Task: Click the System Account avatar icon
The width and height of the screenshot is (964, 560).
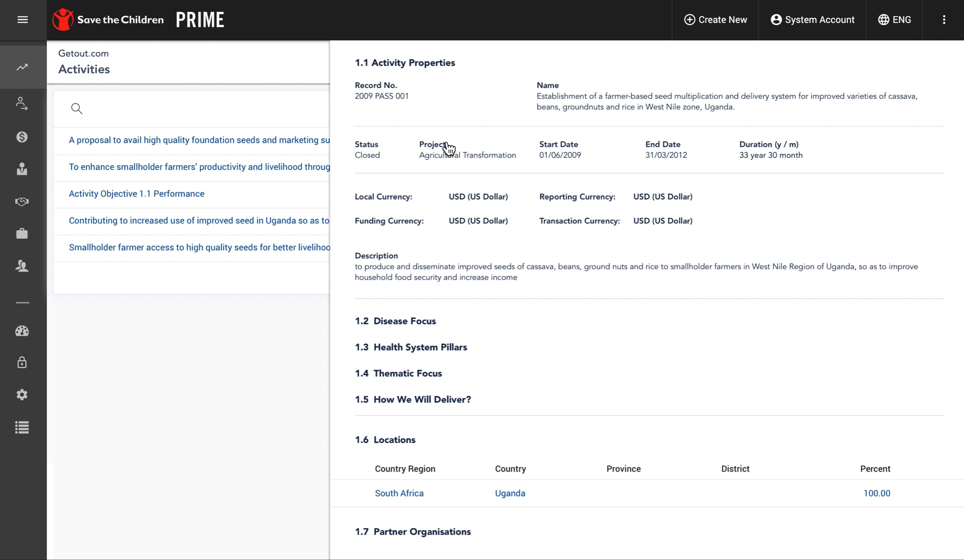Action: (776, 20)
